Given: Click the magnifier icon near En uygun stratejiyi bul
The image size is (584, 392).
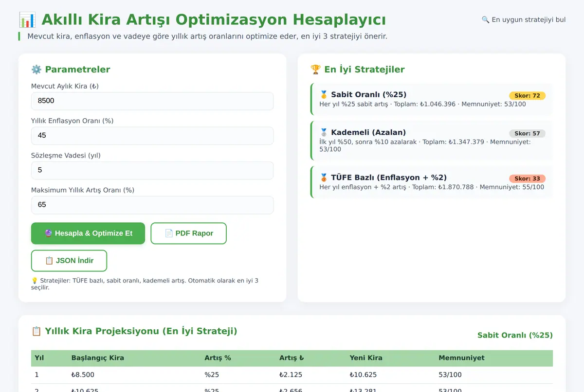Looking at the screenshot, I should pyautogui.click(x=485, y=20).
